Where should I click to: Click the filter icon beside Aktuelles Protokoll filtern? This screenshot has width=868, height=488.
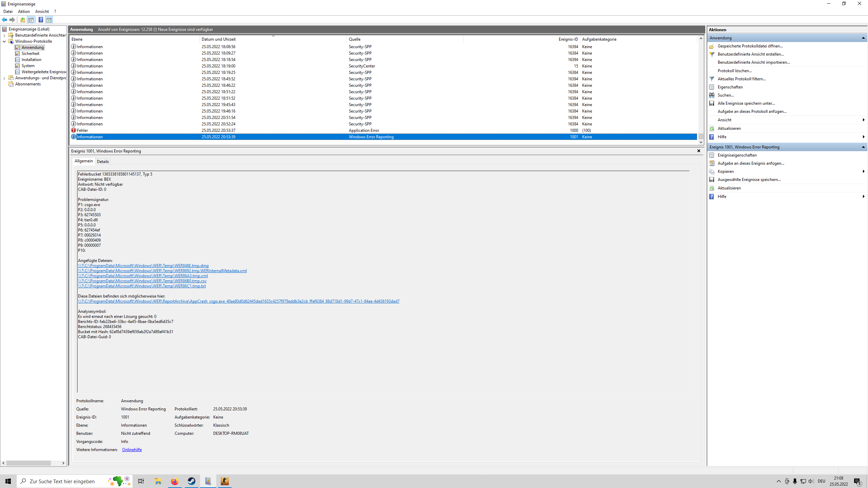point(712,79)
